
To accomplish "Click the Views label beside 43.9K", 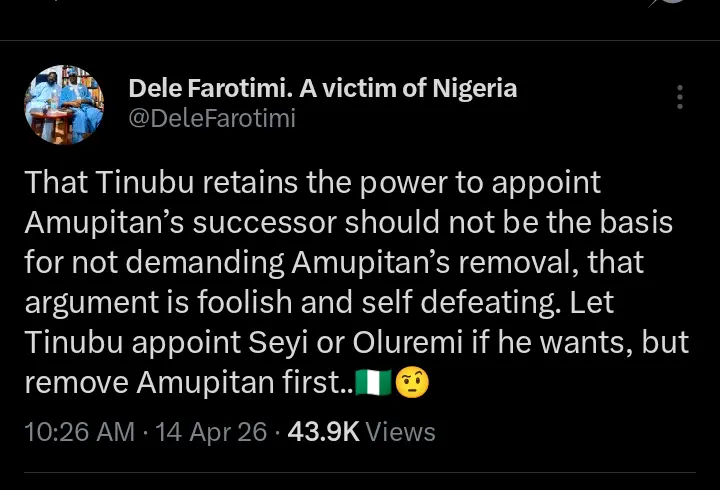I will point(400,432).
